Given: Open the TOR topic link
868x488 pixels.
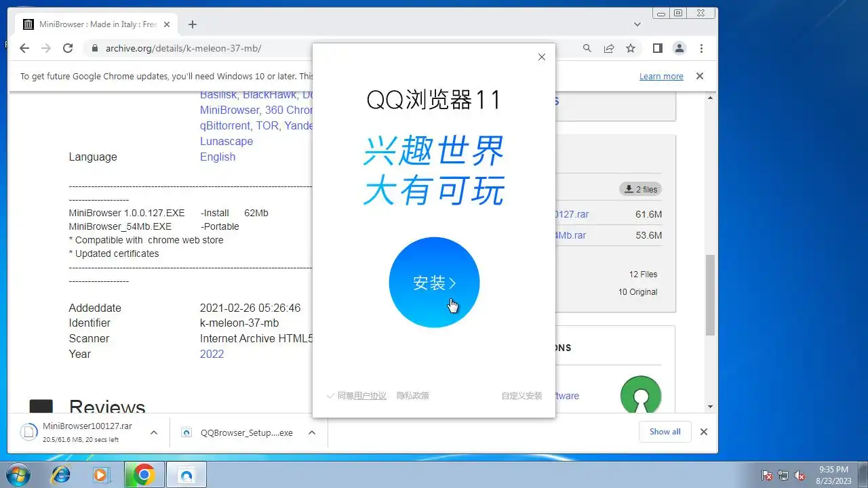Looking at the screenshot, I should click(267, 125).
